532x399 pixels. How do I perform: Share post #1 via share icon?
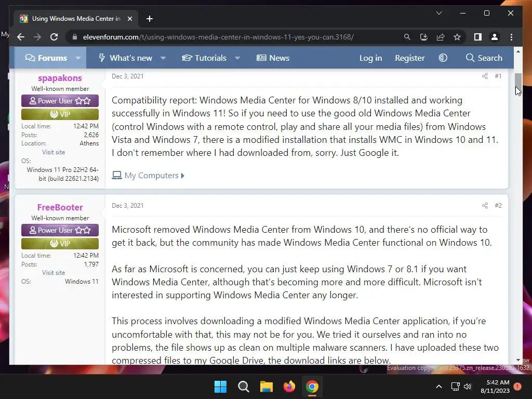[485, 76]
